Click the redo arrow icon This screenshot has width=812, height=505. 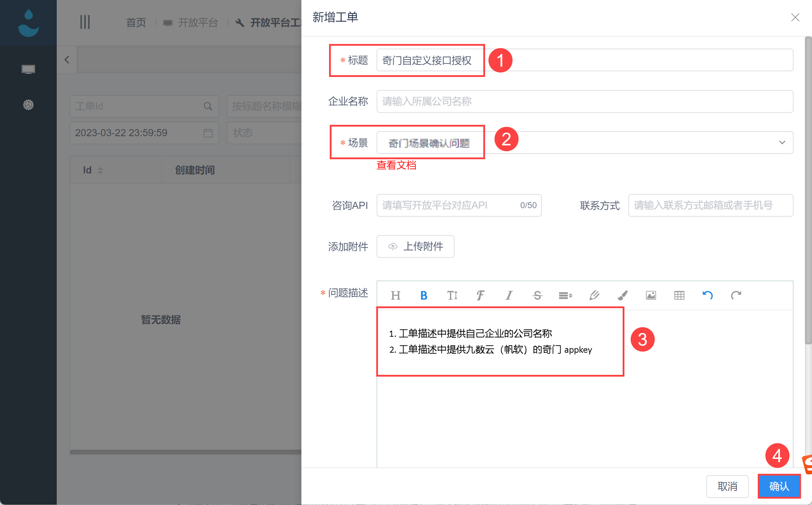(x=736, y=295)
